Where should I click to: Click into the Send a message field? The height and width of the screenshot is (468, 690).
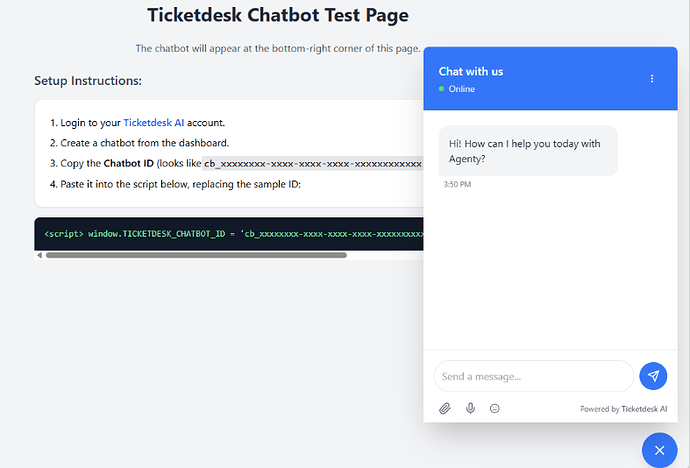point(533,376)
